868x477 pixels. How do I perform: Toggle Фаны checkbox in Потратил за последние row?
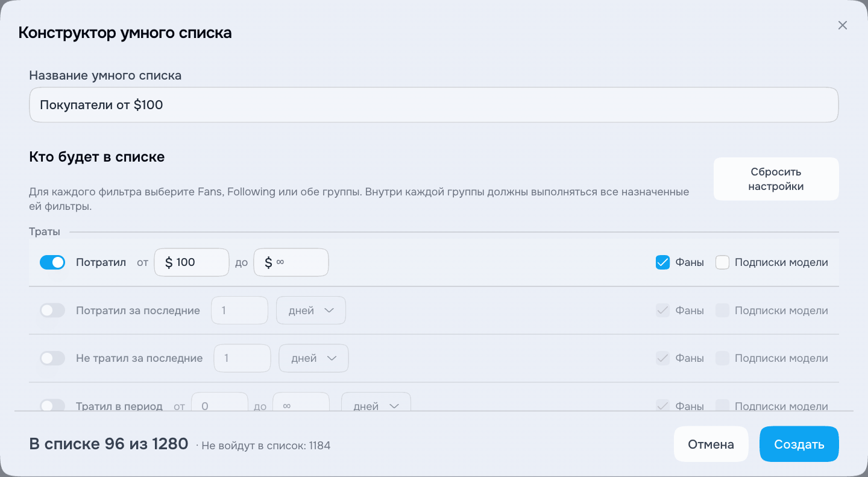tap(662, 311)
